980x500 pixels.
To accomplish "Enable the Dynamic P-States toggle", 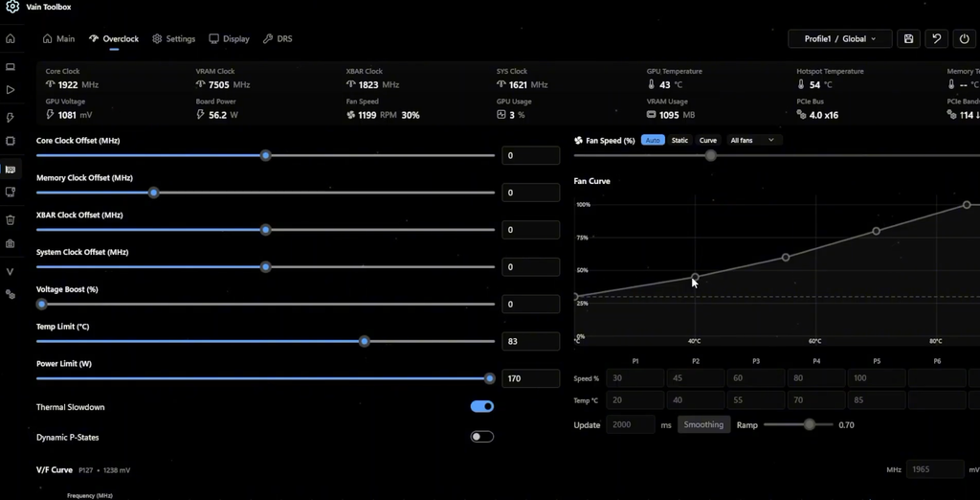I will (482, 437).
